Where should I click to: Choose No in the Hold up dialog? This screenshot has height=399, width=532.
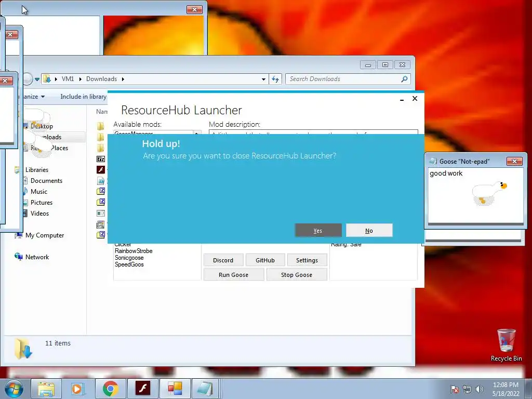pyautogui.click(x=369, y=230)
